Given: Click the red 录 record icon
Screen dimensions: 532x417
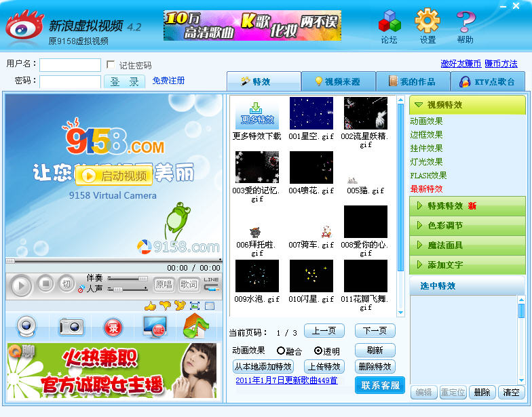Looking at the screenshot, I should (113, 328).
